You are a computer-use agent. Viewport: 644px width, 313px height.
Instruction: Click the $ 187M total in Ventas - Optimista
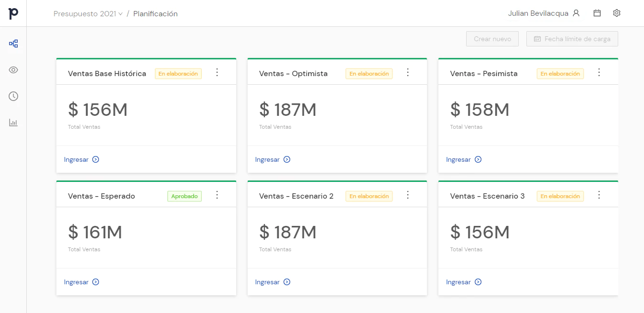click(288, 110)
